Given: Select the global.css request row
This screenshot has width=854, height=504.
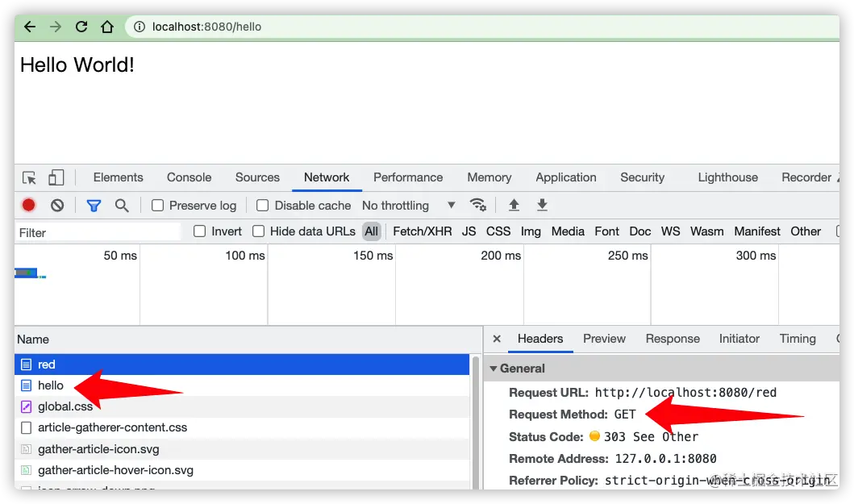Looking at the screenshot, I should (x=242, y=406).
